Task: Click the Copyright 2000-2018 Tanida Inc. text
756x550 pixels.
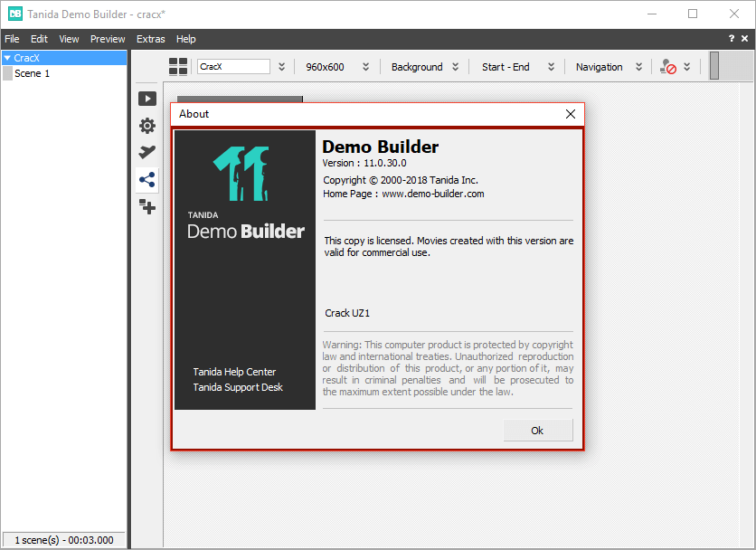Action: point(401,180)
